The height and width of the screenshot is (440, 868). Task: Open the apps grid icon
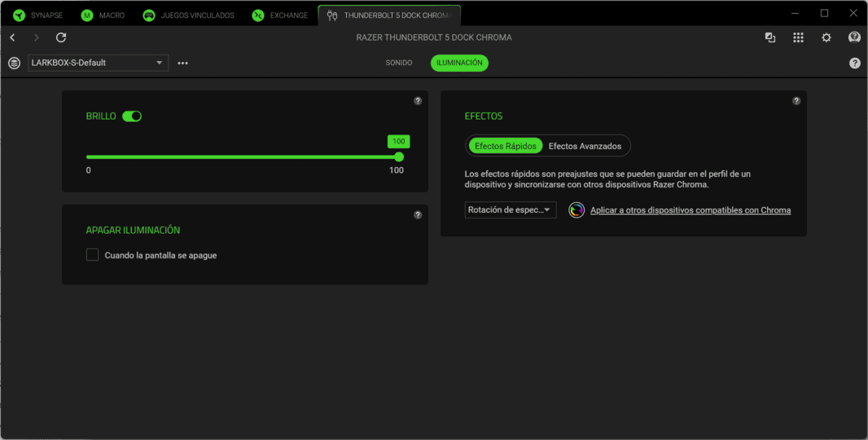click(x=798, y=37)
